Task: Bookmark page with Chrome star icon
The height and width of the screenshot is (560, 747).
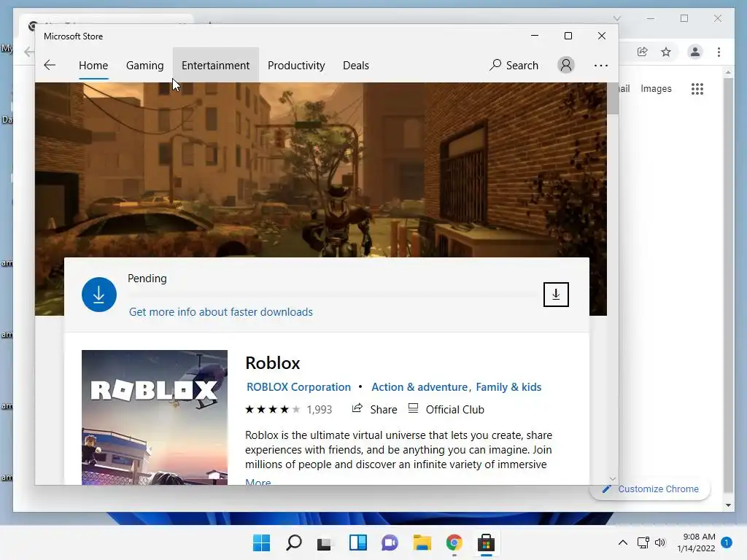Action: [666, 52]
